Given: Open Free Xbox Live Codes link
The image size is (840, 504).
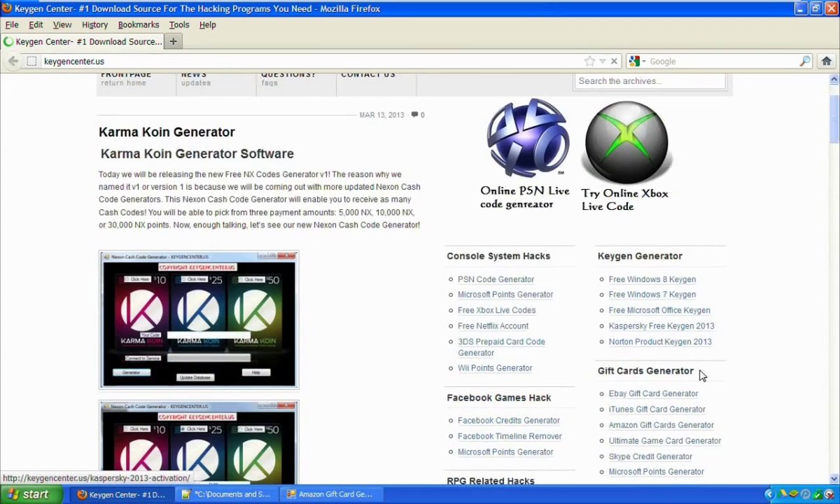Looking at the screenshot, I should [x=496, y=310].
